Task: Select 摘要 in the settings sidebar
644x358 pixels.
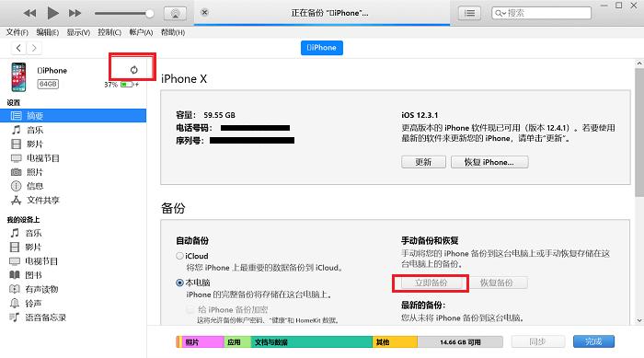Action: coord(73,115)
